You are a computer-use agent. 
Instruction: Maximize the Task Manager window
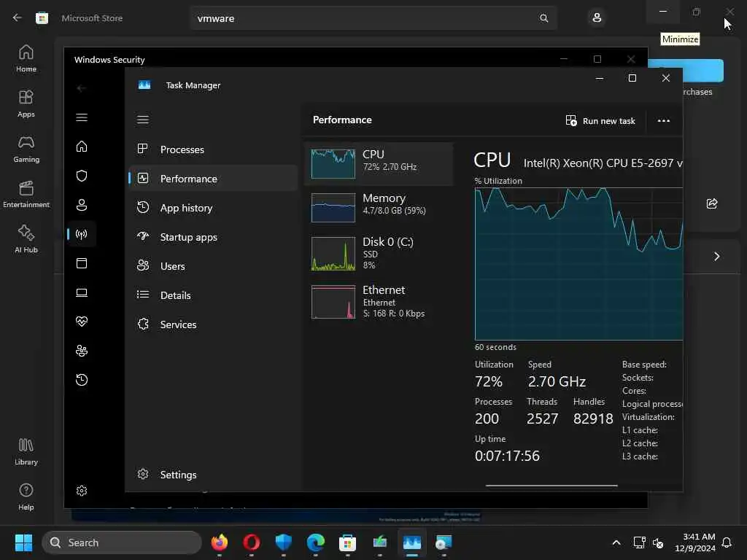point(632,78)
